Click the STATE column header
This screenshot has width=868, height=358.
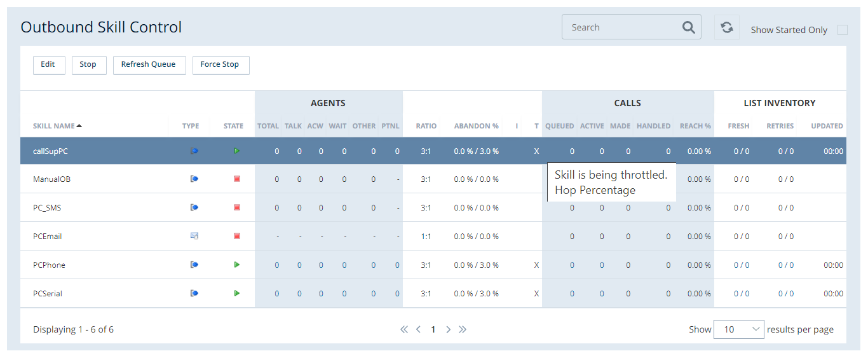[233, 126]
